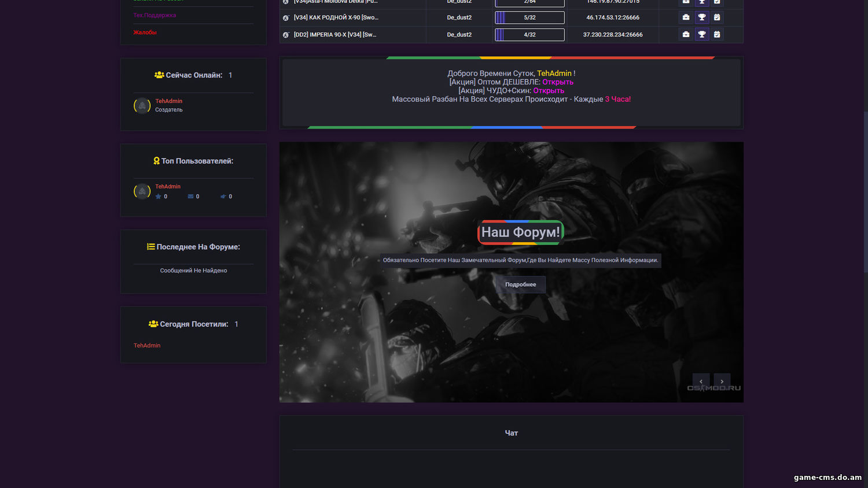Click the Подробнее button on slider
Screen dimensions: 868x488
pos(521,284)
